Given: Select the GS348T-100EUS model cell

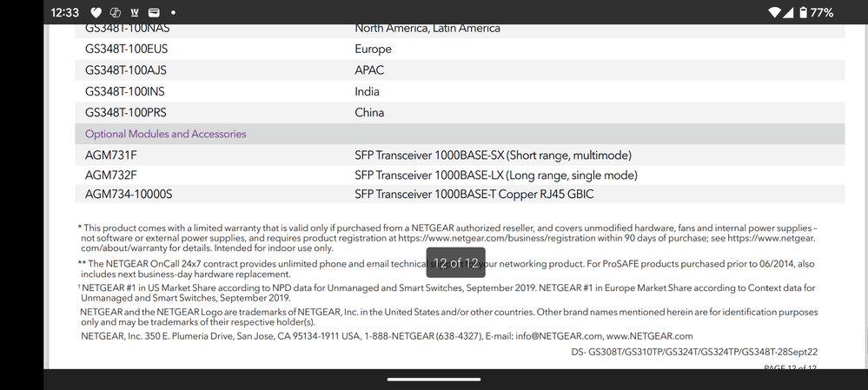Looking at the screenshot, I should point(126,50).
